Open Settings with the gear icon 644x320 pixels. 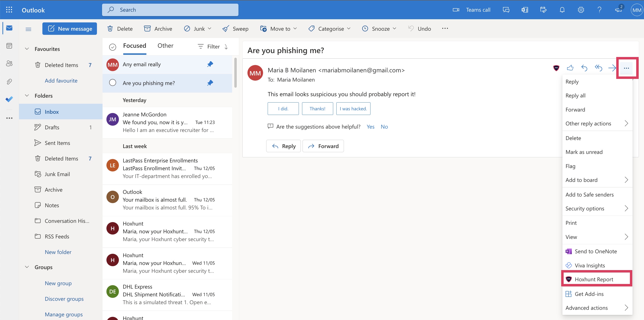(x=580, y=10)
